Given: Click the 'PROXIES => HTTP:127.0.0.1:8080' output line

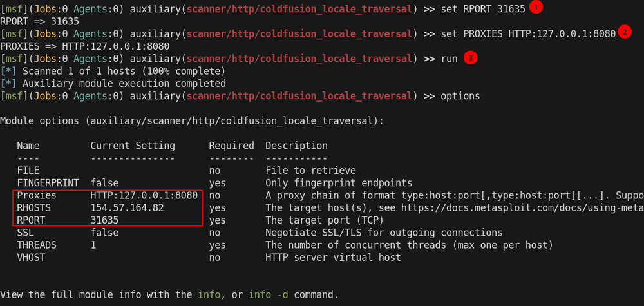Looking at the screenshot, I should pos(85,47).
